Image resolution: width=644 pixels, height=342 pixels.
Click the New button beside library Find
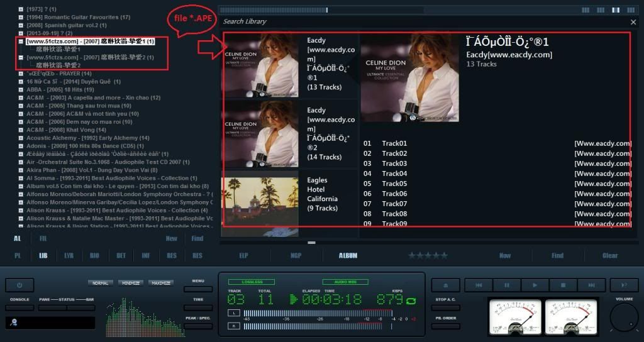(x=171, y=238)
